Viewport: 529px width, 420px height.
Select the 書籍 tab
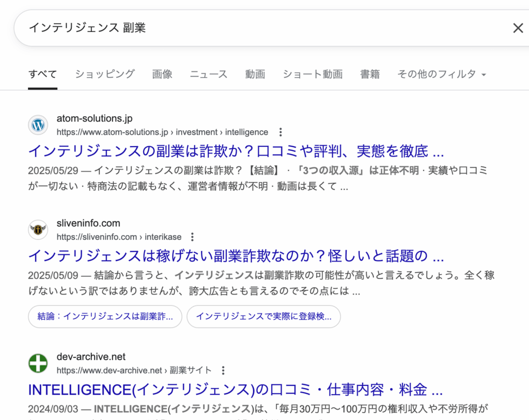[x=370, y=74]
